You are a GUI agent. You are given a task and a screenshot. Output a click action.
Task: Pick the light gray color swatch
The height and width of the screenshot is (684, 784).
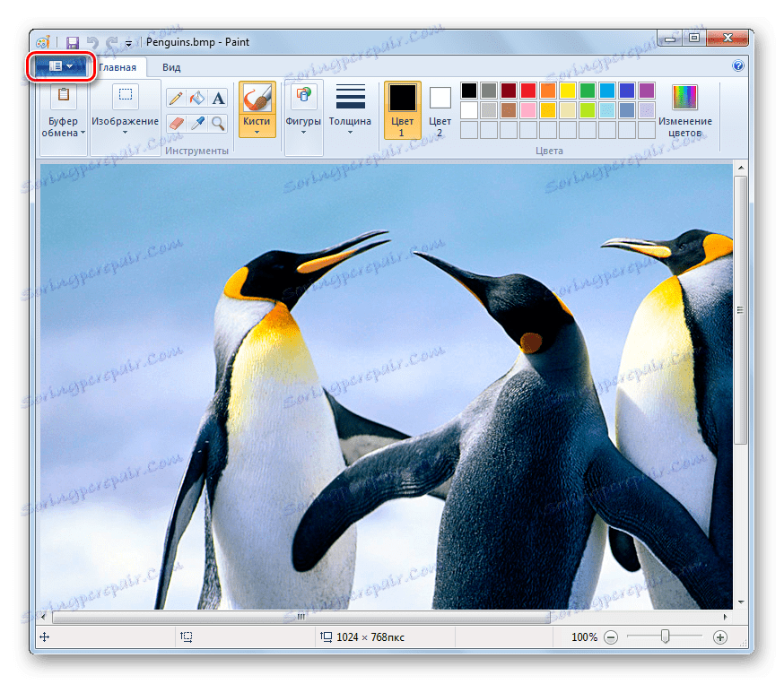point(489,110)
